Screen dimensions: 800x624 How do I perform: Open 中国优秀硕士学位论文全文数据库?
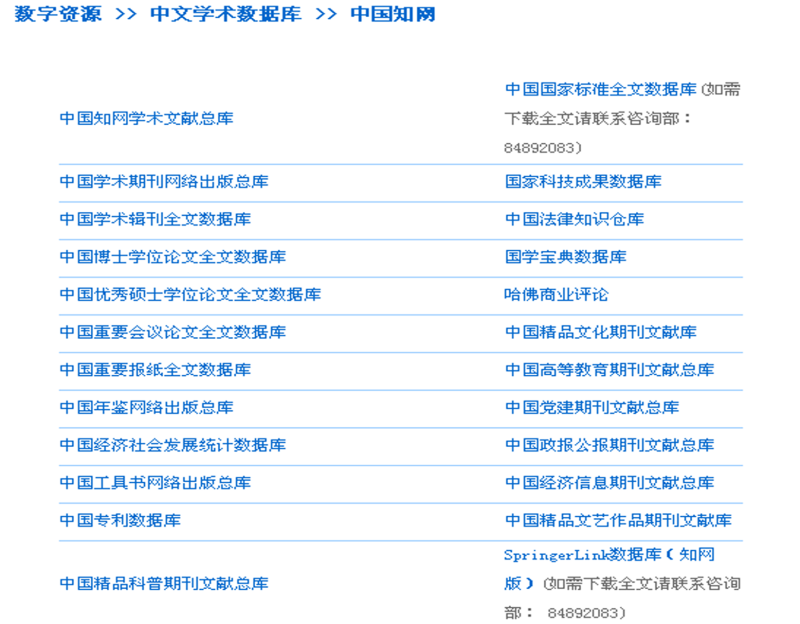(190, 294)
